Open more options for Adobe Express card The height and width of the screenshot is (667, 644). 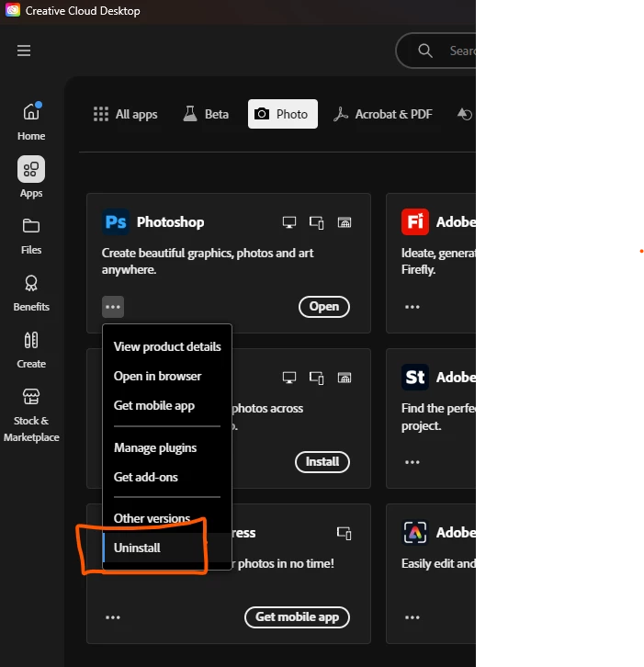[x=412, y=617]
